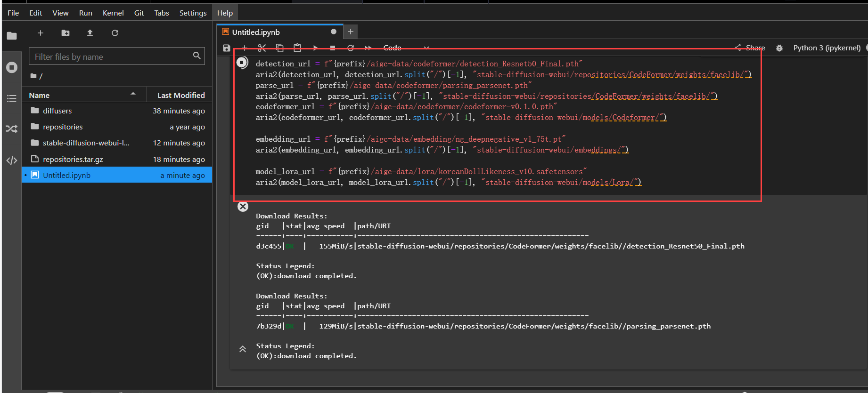Select repositories.tar.gz file
This screenshot has height=393, width=868.
pos(117,160)
